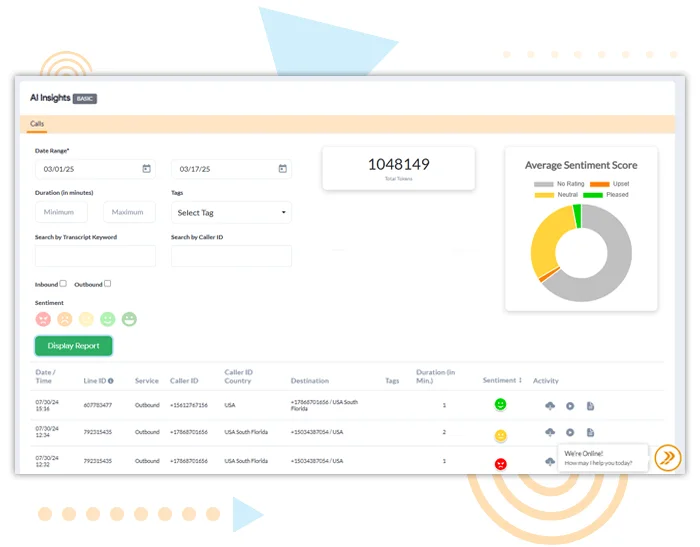The width and height of the screenshot is (700, 547).
Task: Toggle the Inbound checkbox
Action: pos(63,284)
